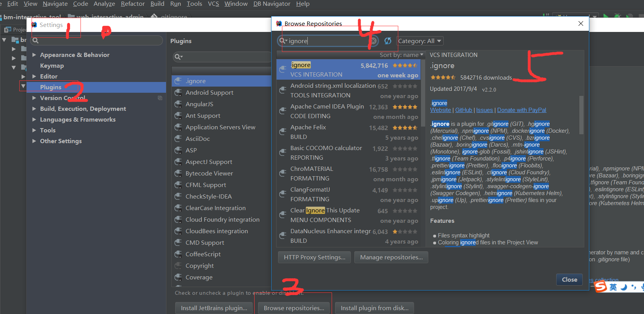Open Donate with PayPal link

tap(522, 110)
